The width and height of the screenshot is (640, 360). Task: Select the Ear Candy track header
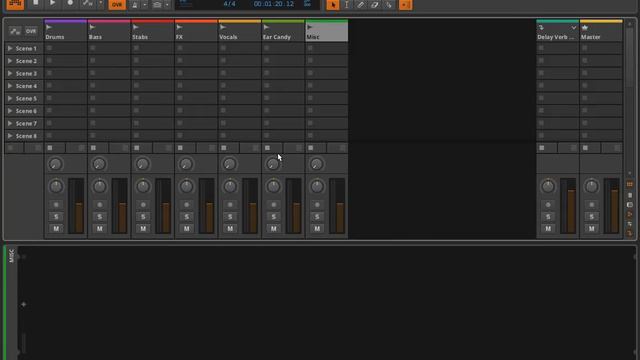pyautogui.click(x=283, y=32)
